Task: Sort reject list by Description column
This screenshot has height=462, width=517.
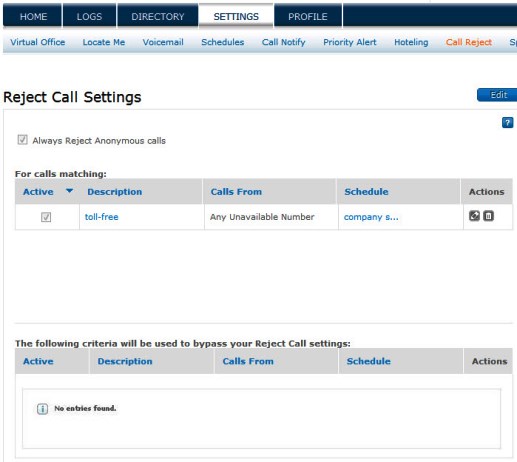Action: [x=115, y=192]
